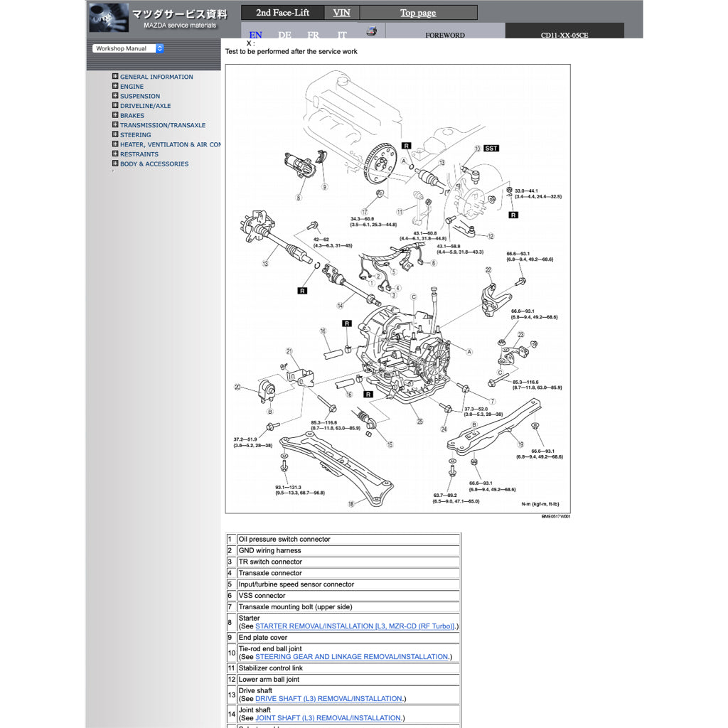Switch language to DE
Viewport: 728px width, 728px height.
[284, 35]
